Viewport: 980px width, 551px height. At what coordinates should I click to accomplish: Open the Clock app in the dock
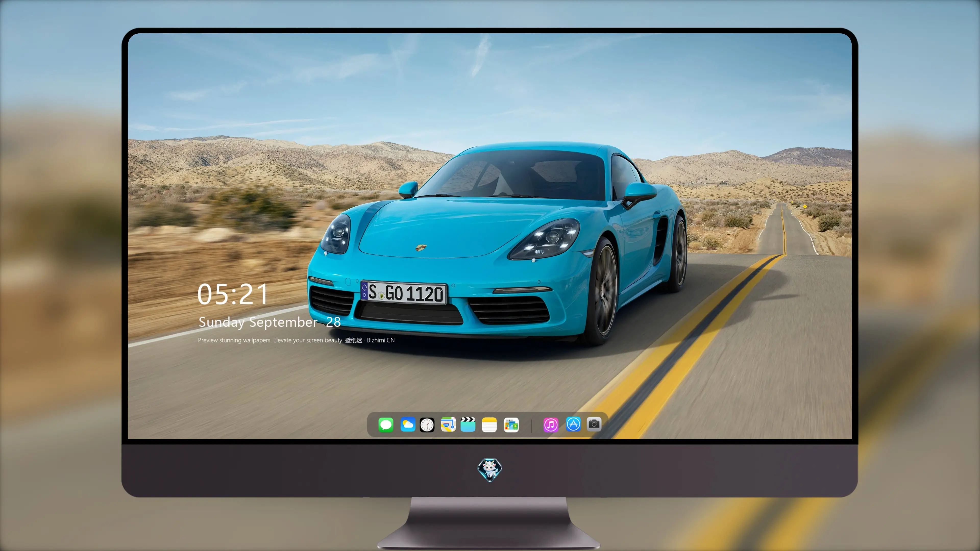click(x=427, y=425)
